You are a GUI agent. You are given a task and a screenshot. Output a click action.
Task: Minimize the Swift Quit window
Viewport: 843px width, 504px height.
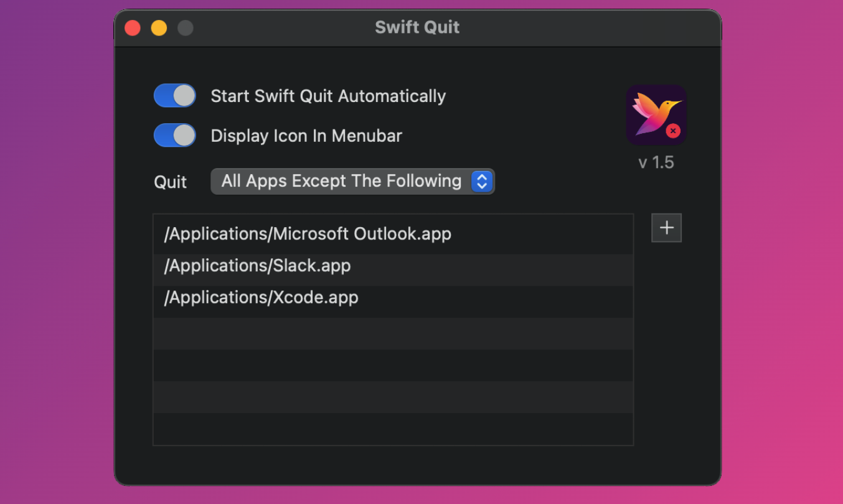pos(159,28)
